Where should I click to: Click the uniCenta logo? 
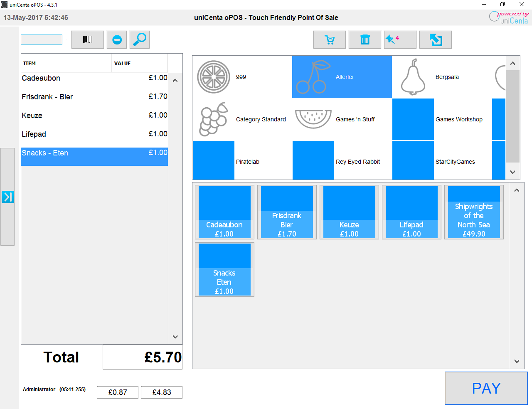tap(509, 17)
